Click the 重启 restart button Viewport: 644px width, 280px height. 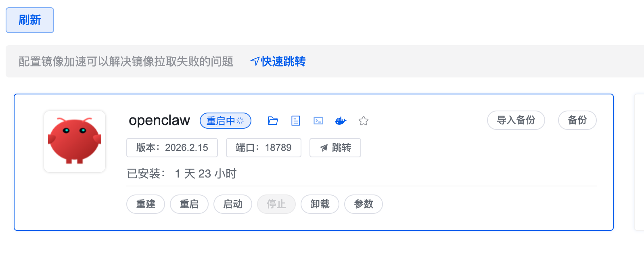189,204
